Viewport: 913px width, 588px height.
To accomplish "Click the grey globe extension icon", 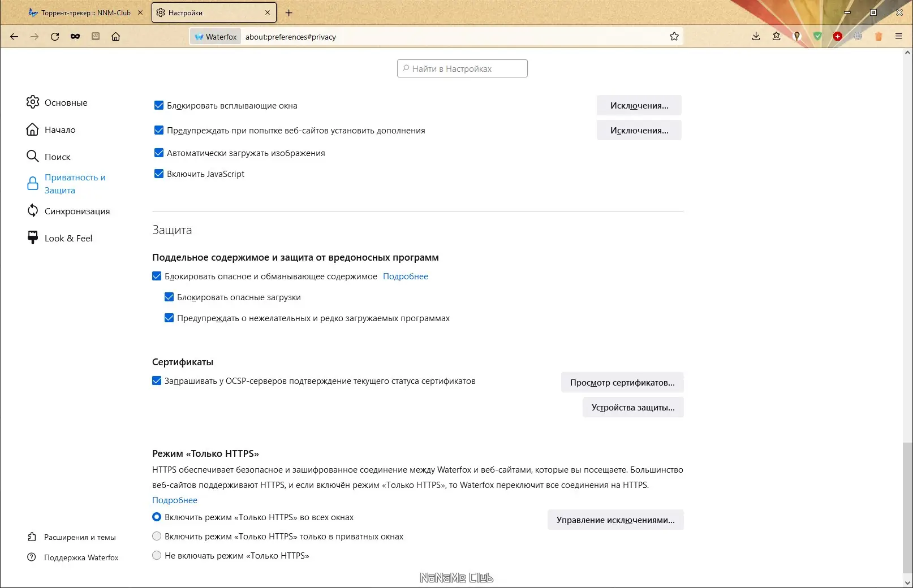I will [858, 37].
